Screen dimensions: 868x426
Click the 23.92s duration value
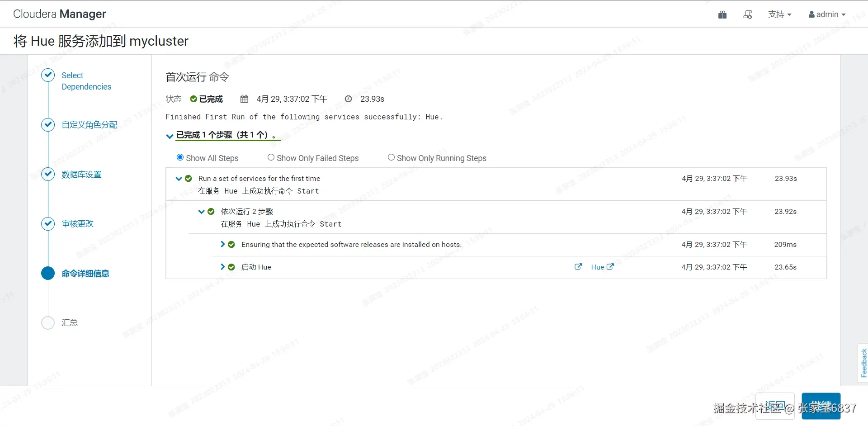(786, 212)
